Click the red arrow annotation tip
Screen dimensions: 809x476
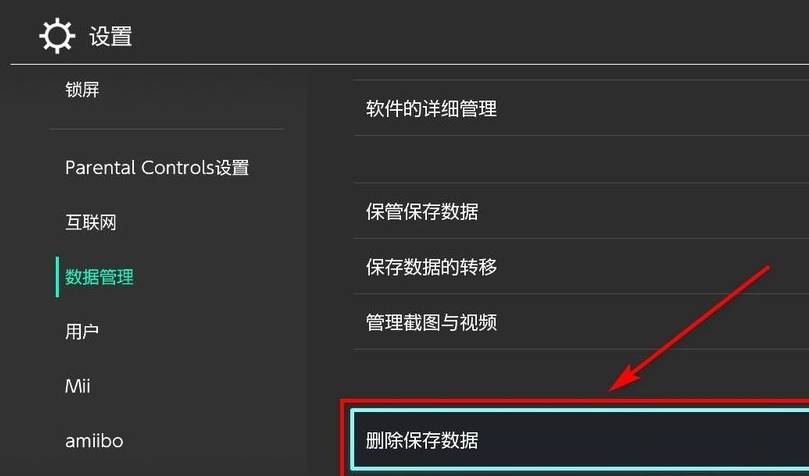614,387
